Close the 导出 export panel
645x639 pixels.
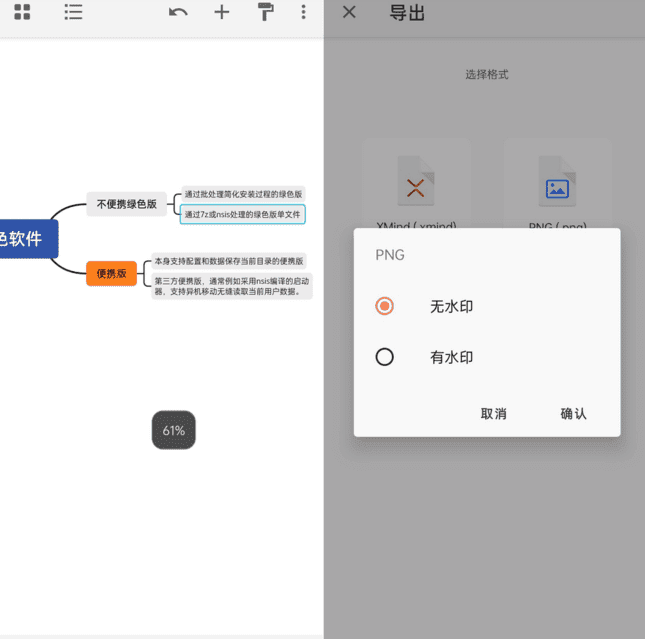(x=349, y=12)
